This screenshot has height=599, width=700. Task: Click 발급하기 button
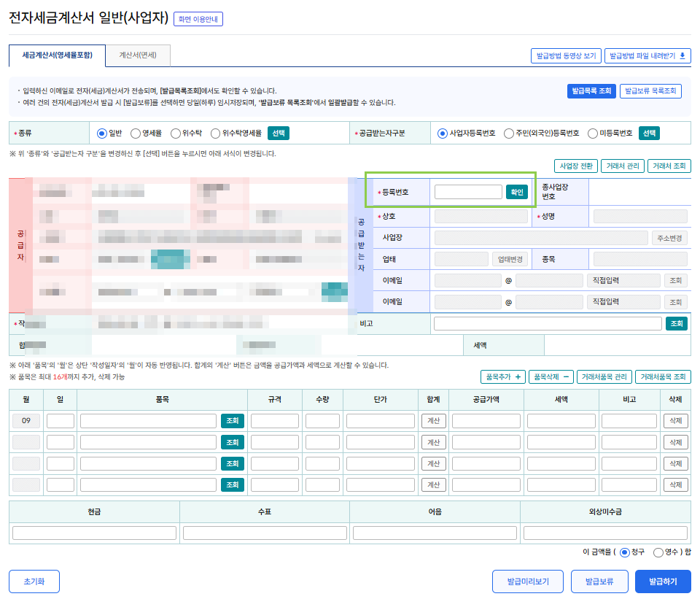(663, 581)
